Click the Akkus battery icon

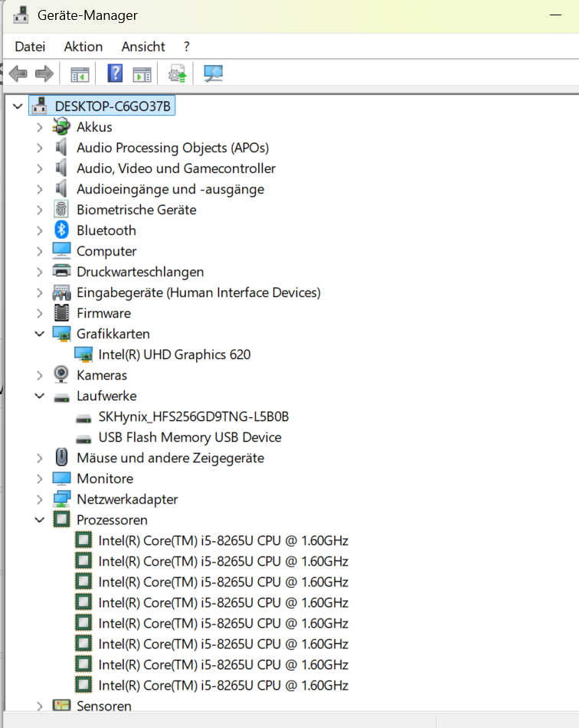(61, 127)
